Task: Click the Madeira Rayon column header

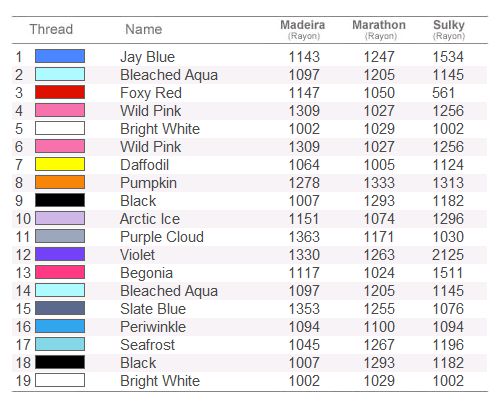Action: point(303,30)
